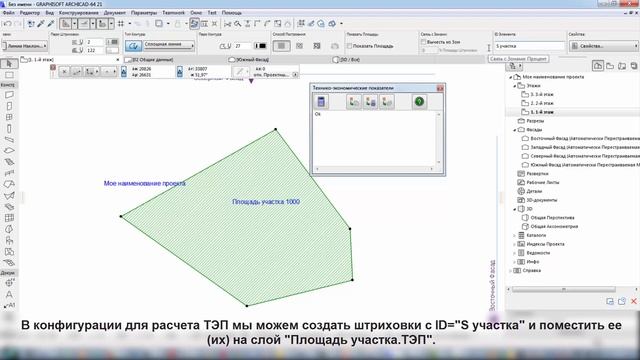640x360 pixels.
Task: Select the Window tool in toolbox
Action: (9, 118)
